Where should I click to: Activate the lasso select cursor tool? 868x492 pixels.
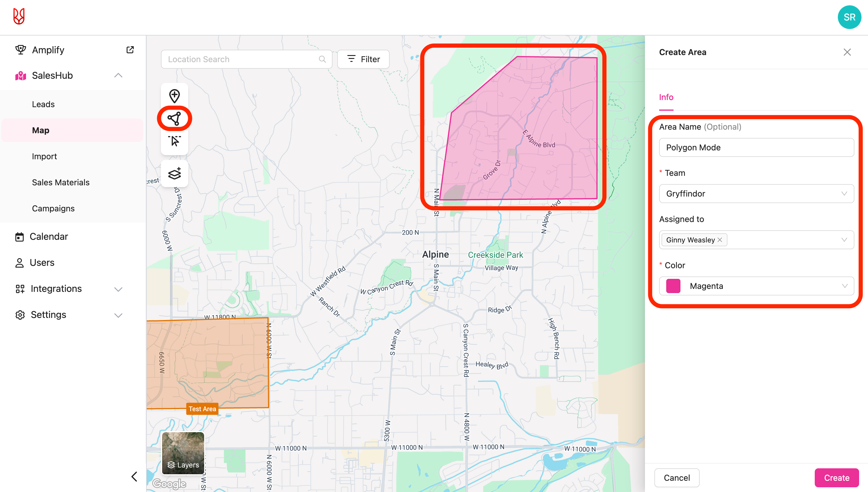(174, 141)
